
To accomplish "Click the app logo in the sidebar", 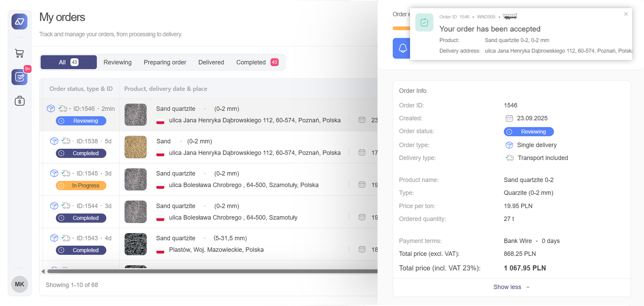I will click(x=19, y=22).
